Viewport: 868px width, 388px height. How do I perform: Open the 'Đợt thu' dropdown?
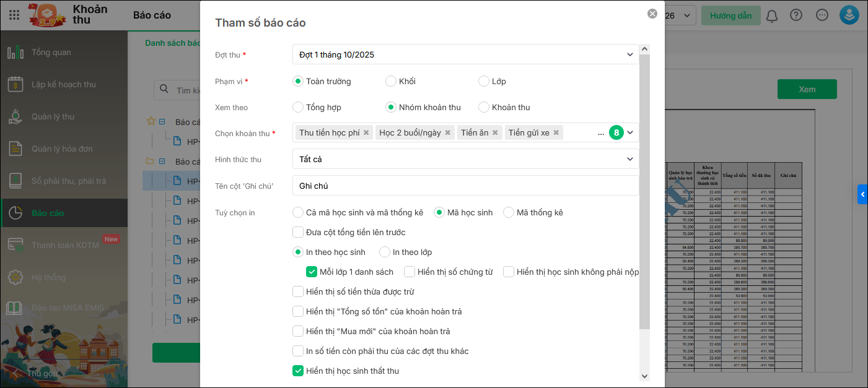(x=465, y=54)
